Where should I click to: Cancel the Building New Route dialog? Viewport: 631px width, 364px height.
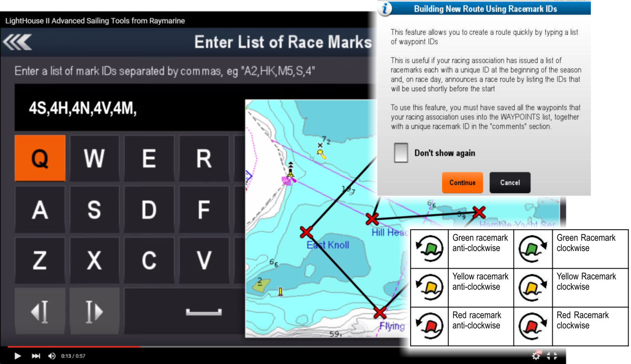(x=510, y=183)
